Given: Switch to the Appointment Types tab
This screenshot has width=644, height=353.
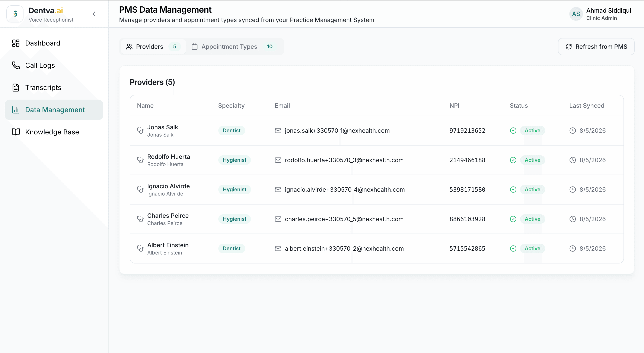Looking at the screenshot, I should (x=235, y=47).
